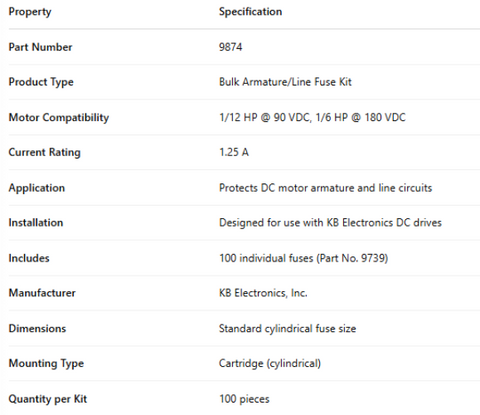480x415 pixels.
Task: Select the Motor Compatibility label
Action: click(x=59, y=118)
